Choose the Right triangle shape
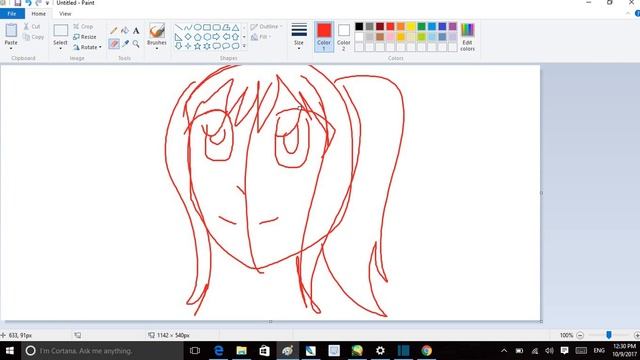 click(x=178, y=37)
